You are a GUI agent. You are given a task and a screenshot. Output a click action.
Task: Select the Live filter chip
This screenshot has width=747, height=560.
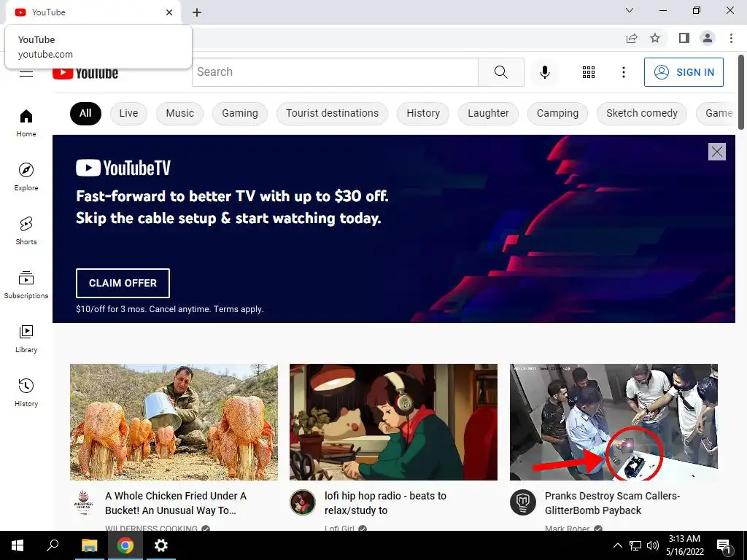[x=128, y=113]
